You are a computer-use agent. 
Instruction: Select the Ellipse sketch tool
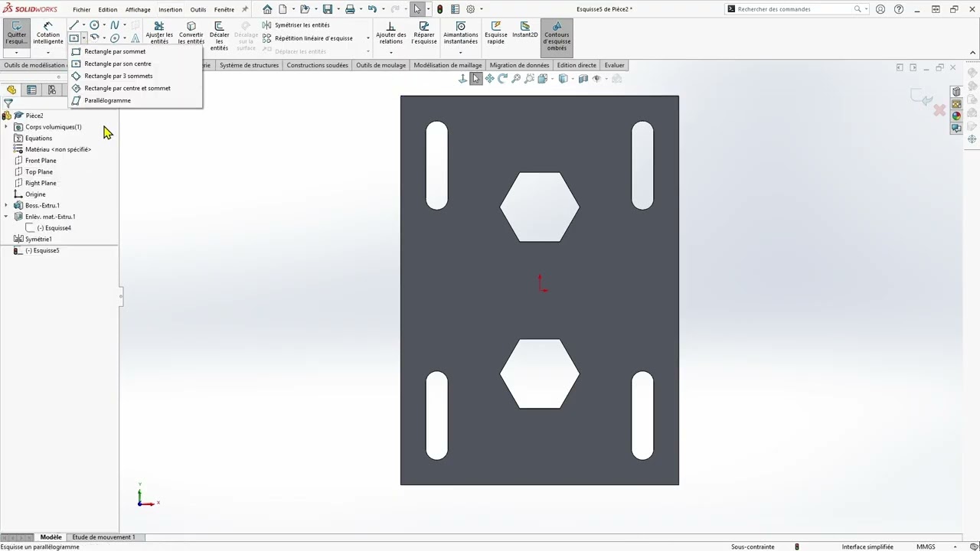(x=114, y=37)
